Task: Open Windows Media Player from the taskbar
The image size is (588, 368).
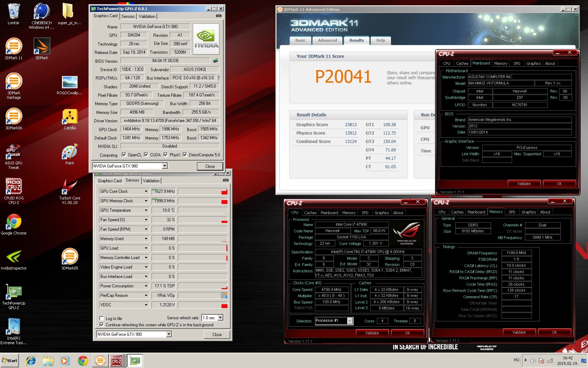Action: pos(65,360)
